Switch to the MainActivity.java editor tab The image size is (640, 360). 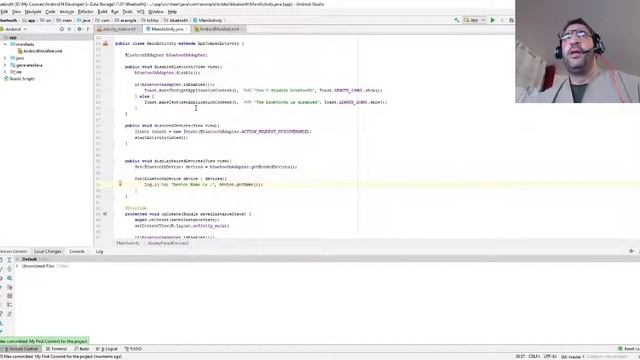tap(167, 29)
